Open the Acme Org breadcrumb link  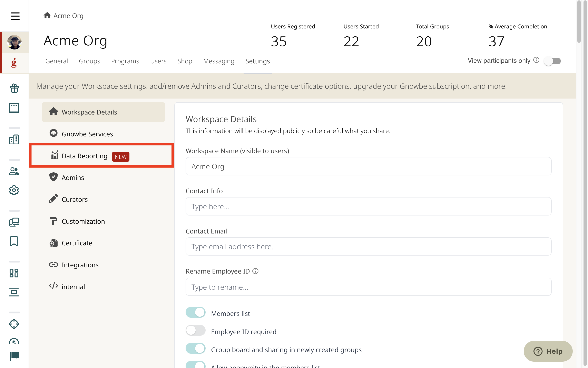pyautogui.click(x=68, y=16)
